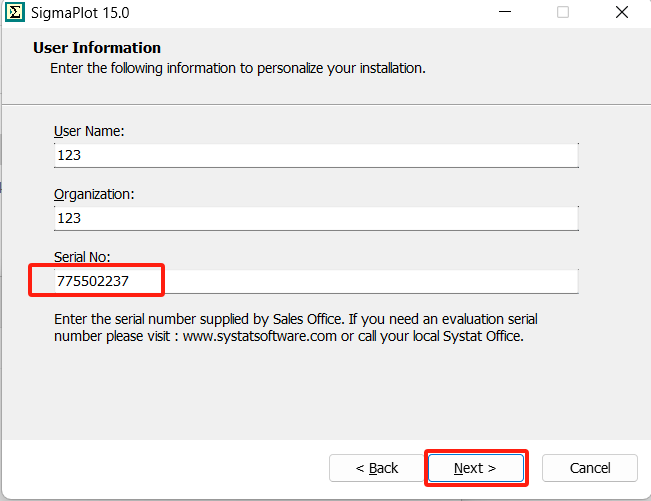651x501 pixels.
Task: Click the www.systatsoftware.com web address
Action: [x=260, y=336]
